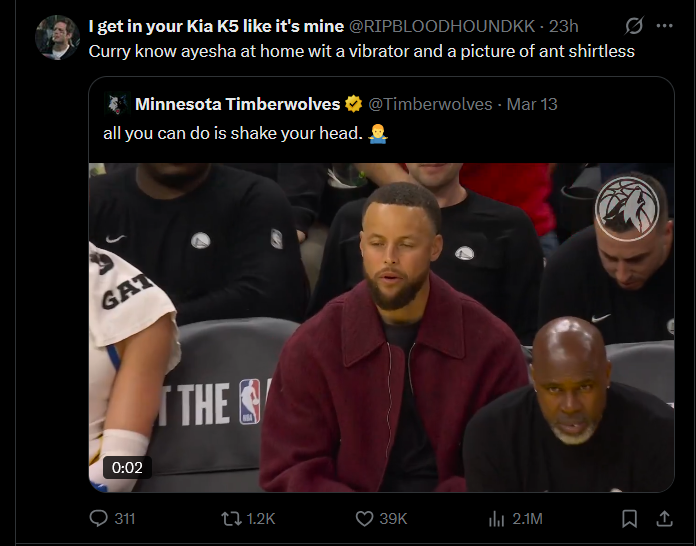Open the "Mar 13" quoted tweet date
Screen dimensions: 696x546
pos(532,104)
